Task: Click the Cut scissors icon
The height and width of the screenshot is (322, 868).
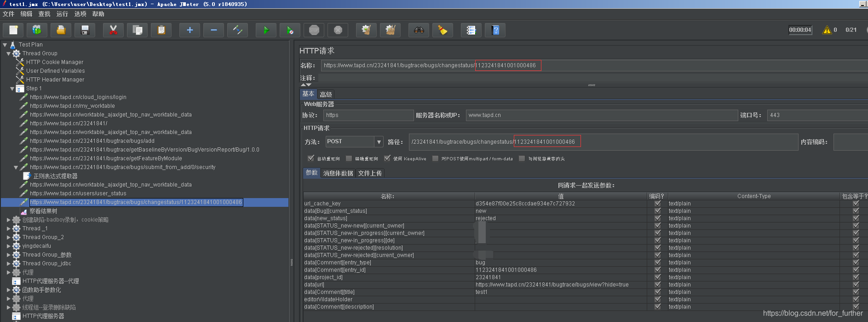Action: tap(113, 30)
